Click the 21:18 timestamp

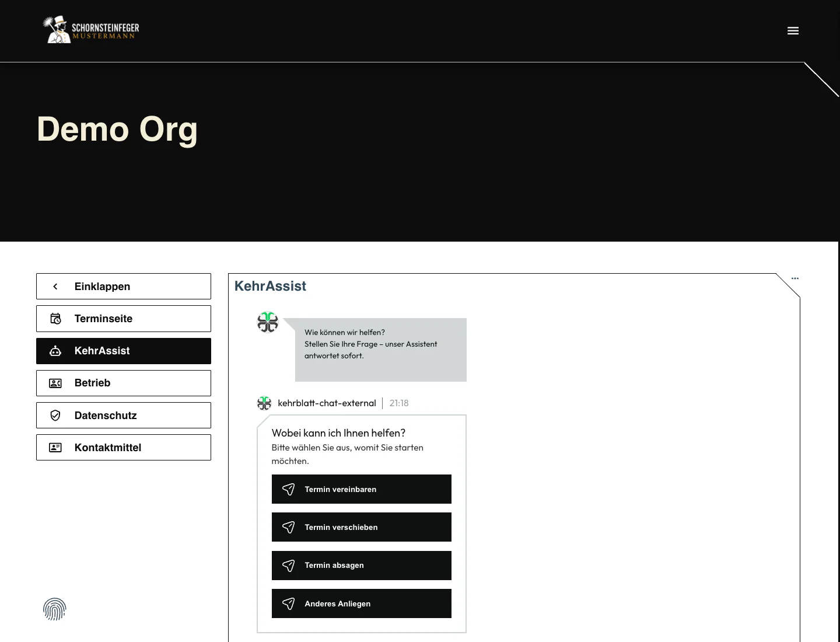click(x=399, y=403)
